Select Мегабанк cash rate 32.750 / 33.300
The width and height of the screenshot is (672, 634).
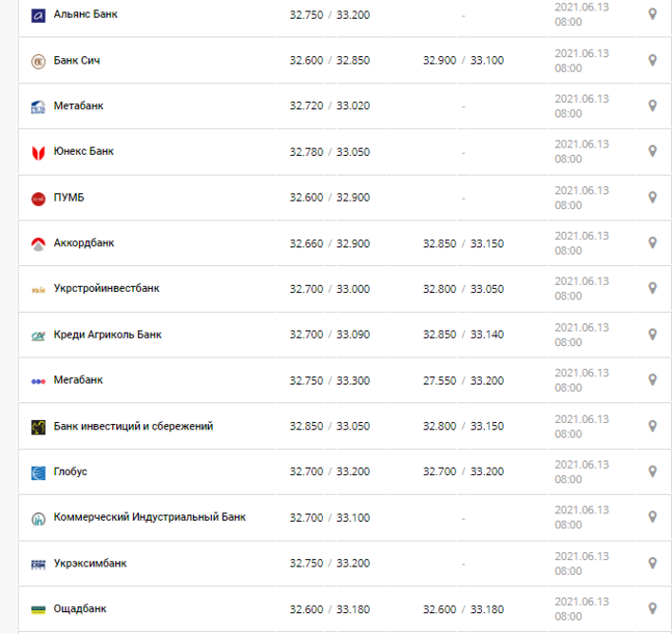330,380
